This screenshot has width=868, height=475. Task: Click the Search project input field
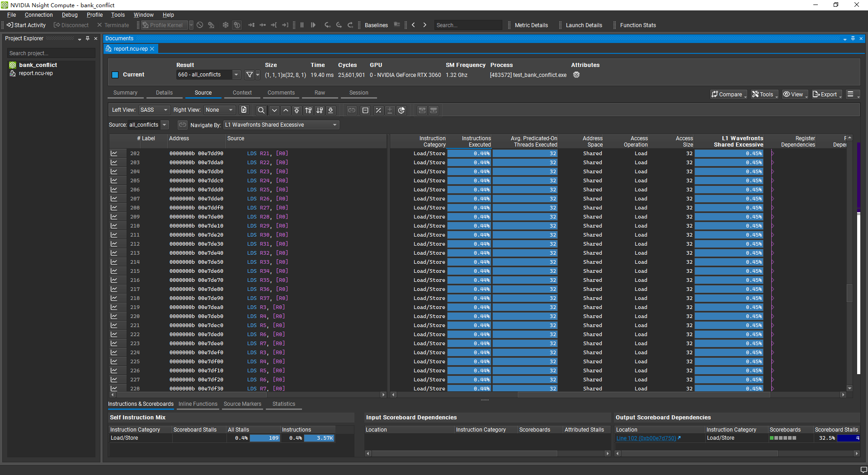[51, 53]
